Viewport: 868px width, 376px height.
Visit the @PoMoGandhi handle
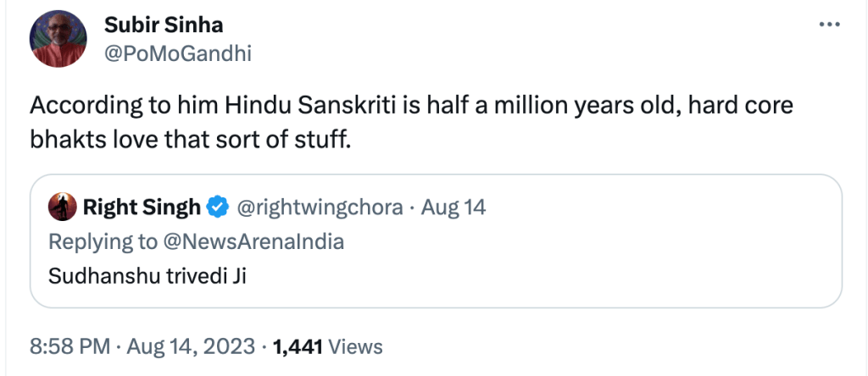point(177,53)
